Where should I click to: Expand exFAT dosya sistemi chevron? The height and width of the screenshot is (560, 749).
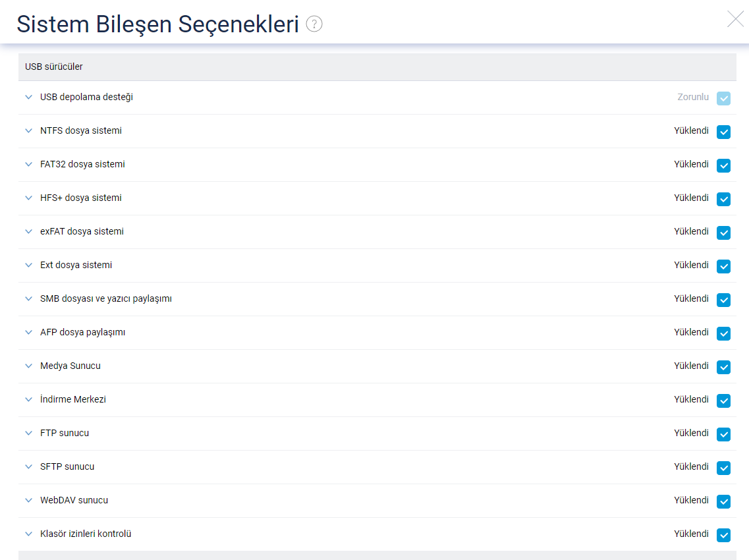pyautogui.click(x=29, y=231)
